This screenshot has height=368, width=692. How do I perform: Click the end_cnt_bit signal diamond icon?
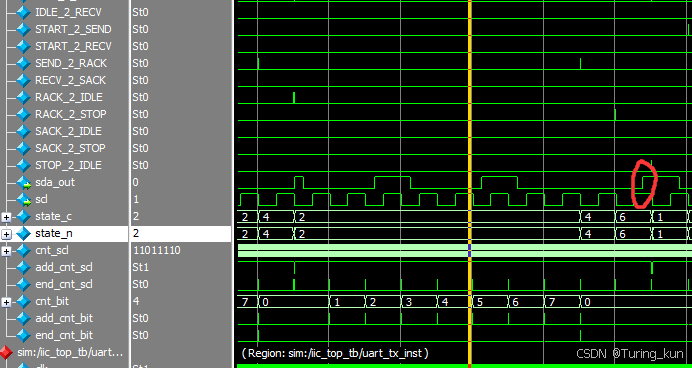click(x=23, y=335)
